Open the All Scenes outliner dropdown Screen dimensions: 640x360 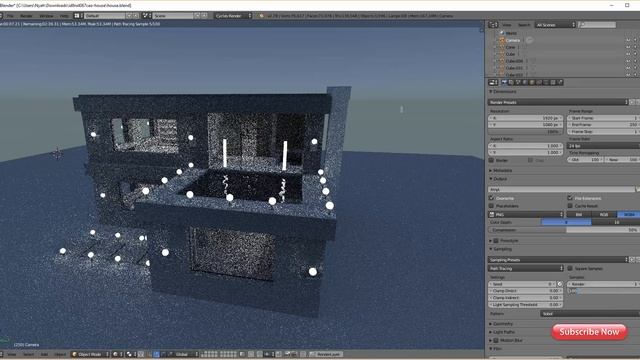pos(555,25)
